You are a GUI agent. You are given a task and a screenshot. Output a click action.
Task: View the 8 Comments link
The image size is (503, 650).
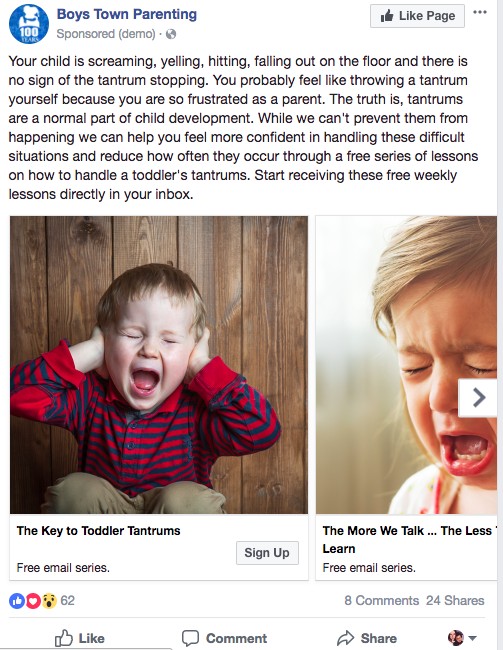(382, 601)
